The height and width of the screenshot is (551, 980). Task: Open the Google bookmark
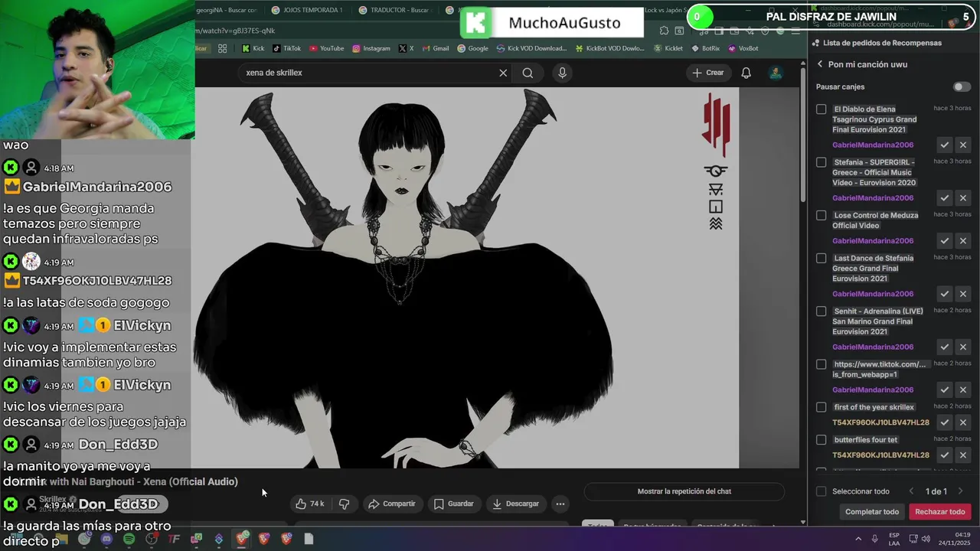point(472,48)
